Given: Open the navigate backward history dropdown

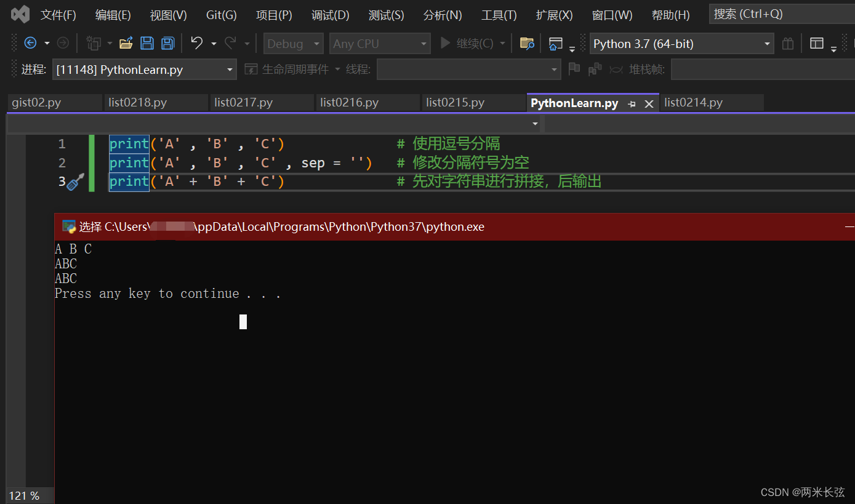Looking at the screenshot, I should click(x=47, y=44).
